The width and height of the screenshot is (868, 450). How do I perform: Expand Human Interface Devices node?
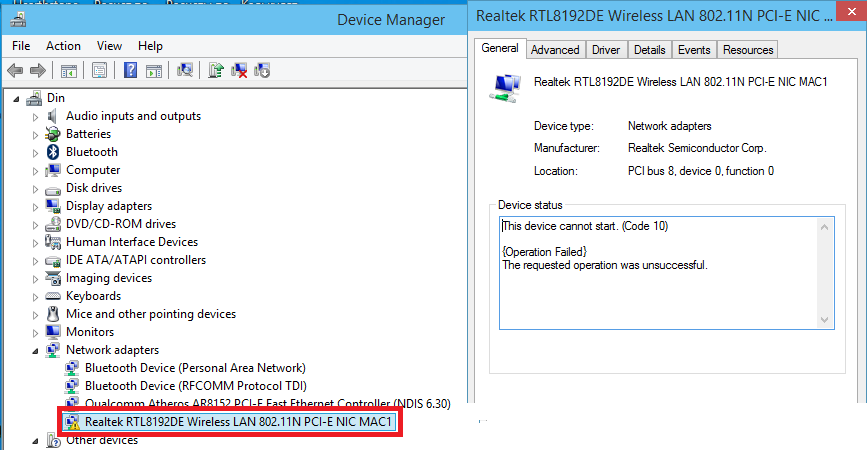[x=35, y=242]
